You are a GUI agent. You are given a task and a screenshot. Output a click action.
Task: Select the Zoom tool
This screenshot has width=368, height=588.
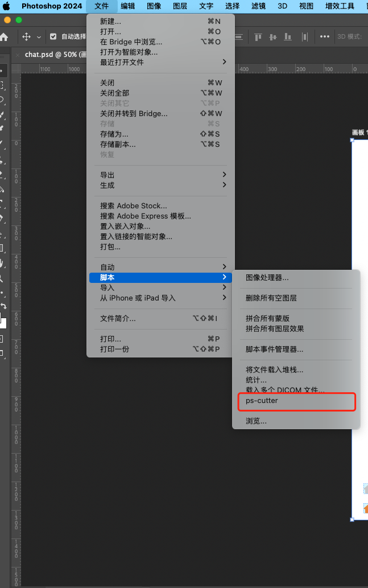coord(2,278)
